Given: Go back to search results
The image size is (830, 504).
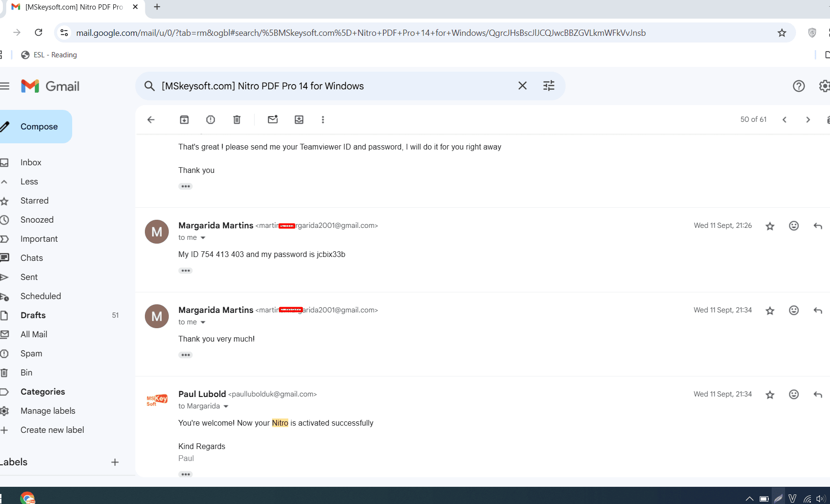Looking at the screenshot, I should (x=151, y=119).
